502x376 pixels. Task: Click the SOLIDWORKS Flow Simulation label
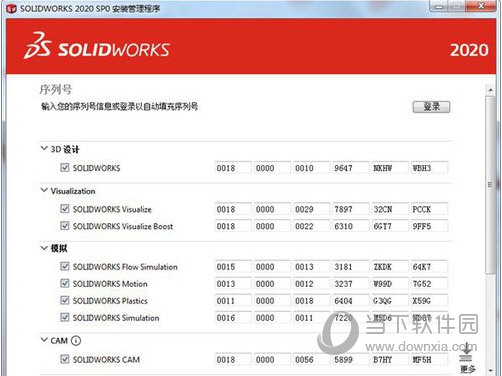pyautogui.click(x=125, y=267)
